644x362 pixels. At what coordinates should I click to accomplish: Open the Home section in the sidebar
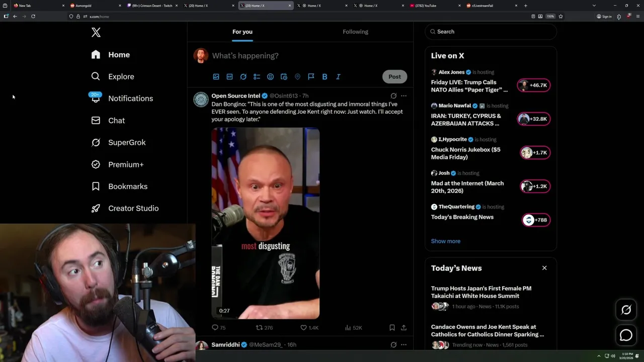coord(111,55)
